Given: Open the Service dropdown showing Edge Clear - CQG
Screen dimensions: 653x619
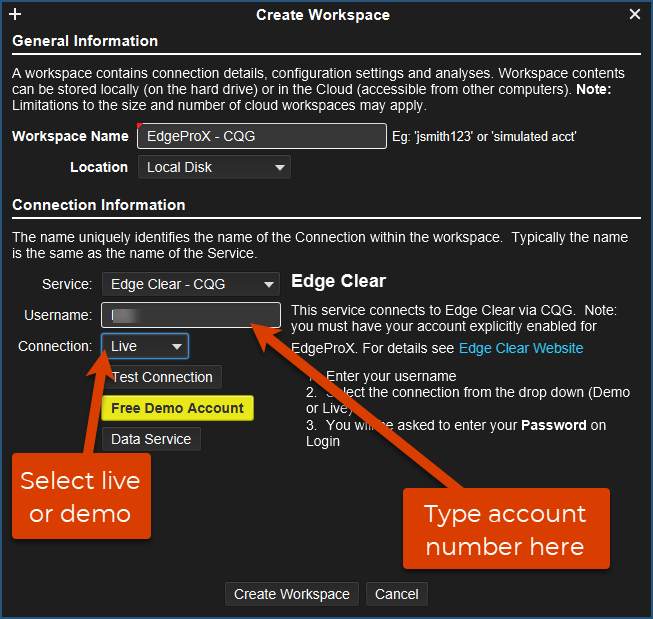Looking at the screenshot, I should [191, 284].
